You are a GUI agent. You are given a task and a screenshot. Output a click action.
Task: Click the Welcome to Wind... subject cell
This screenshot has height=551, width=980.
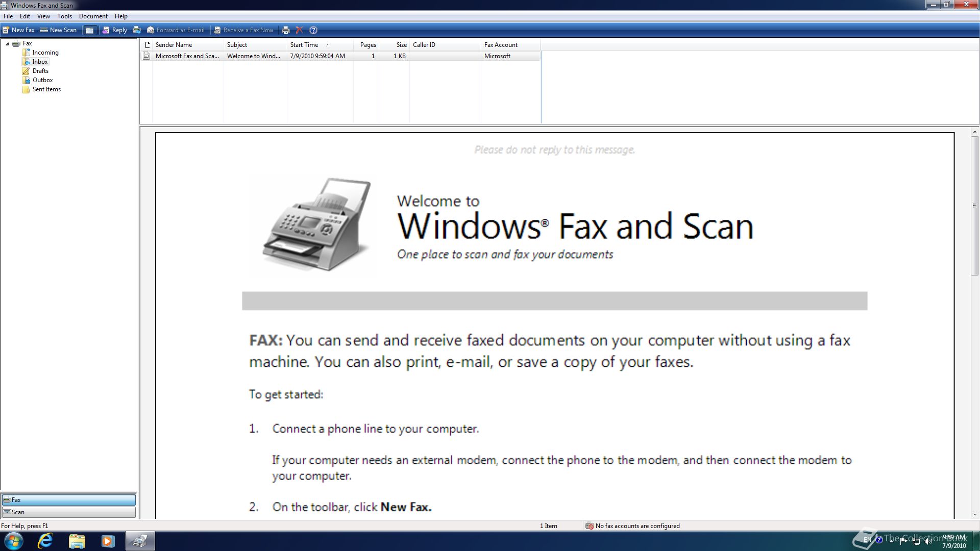click(254, 56)
